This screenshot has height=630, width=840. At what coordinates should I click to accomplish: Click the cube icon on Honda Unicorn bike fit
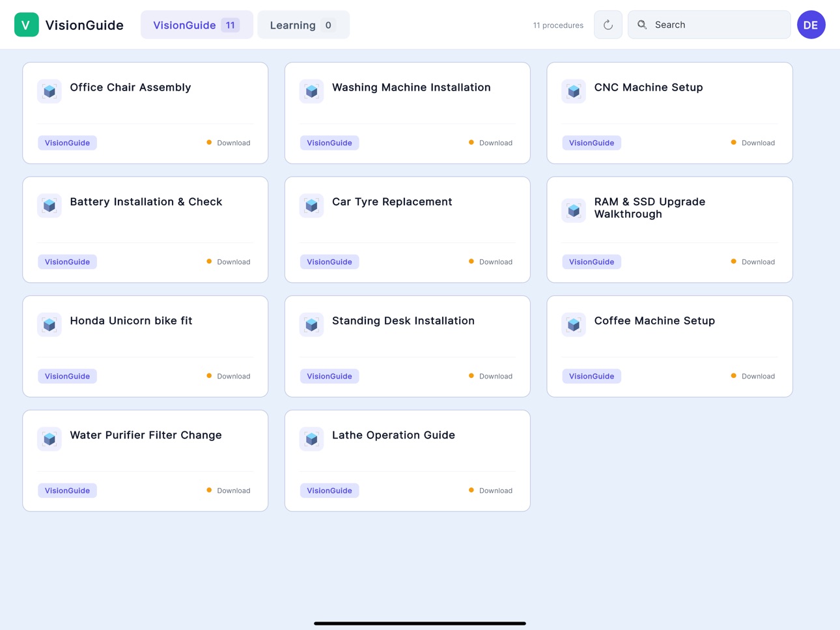pos(49,324)
